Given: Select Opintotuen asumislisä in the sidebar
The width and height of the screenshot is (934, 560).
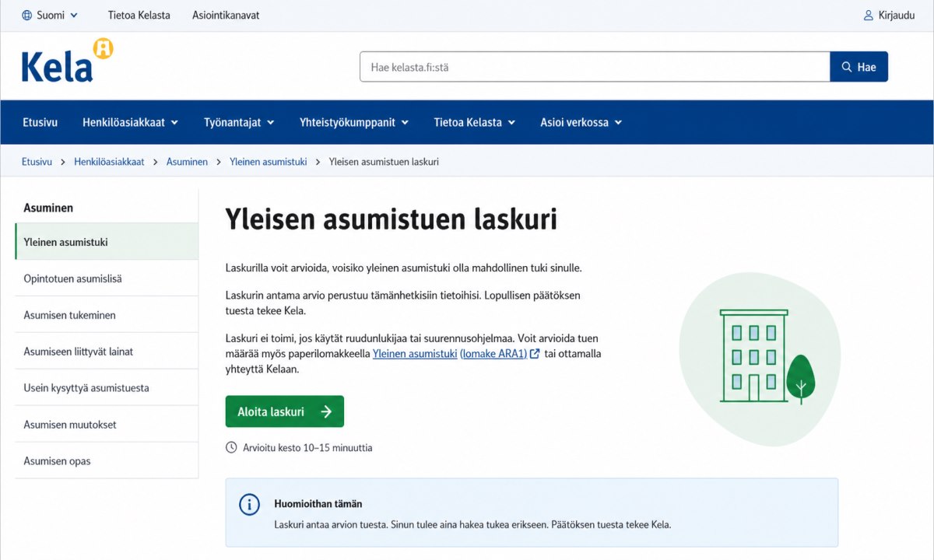Looking at the screenshot, I should click(107, 278).
